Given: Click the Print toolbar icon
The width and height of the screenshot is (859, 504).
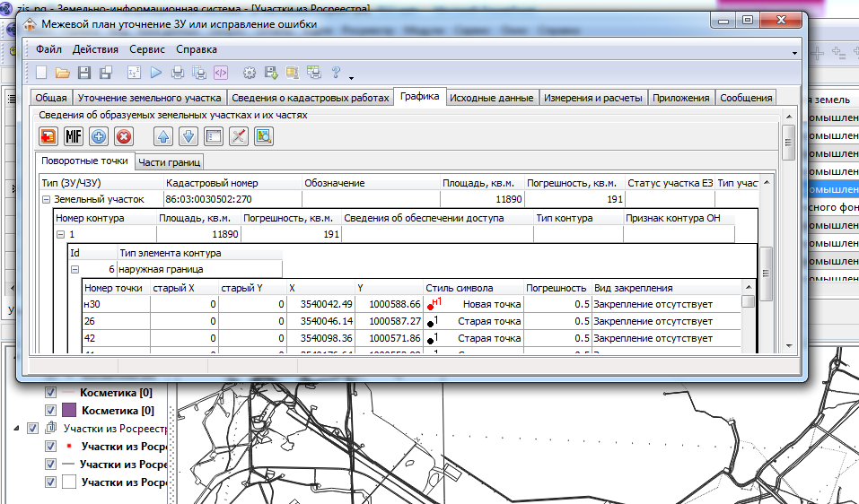Looking at the screenshot, I should point(178,73).
